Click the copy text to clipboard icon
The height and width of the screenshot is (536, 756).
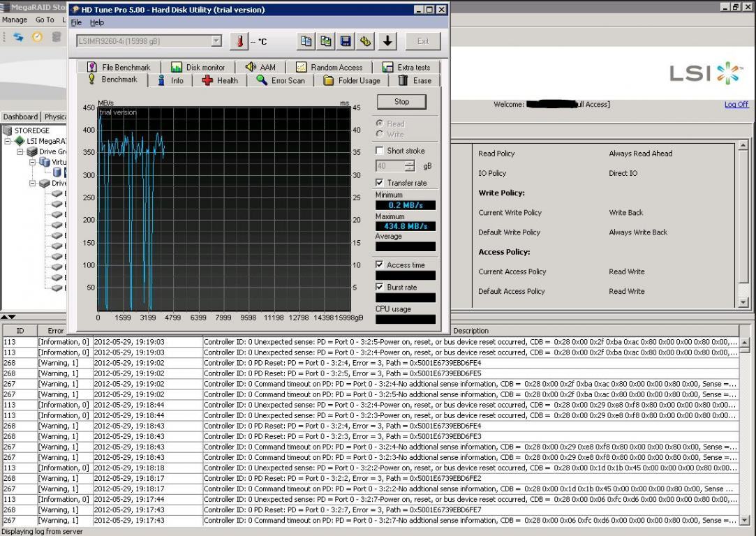point(306,41)
